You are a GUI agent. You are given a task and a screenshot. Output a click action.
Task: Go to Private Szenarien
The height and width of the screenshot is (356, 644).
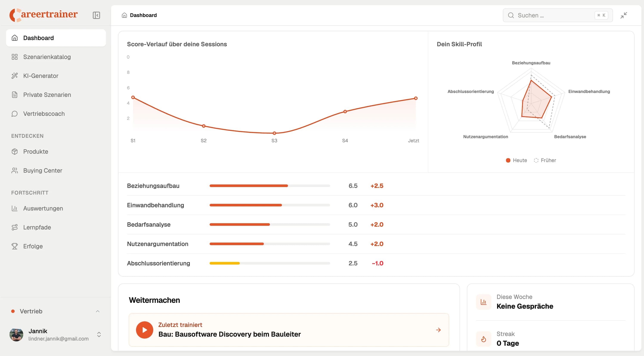coord(56,95)
